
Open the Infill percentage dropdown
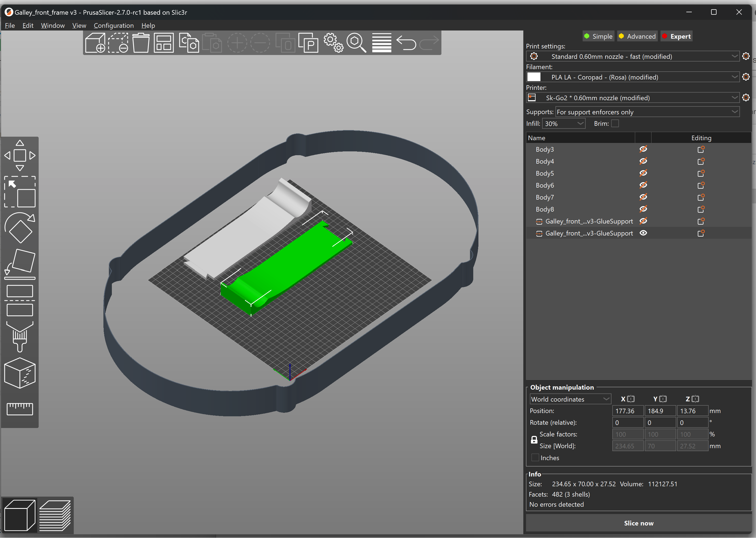point(564,124)
